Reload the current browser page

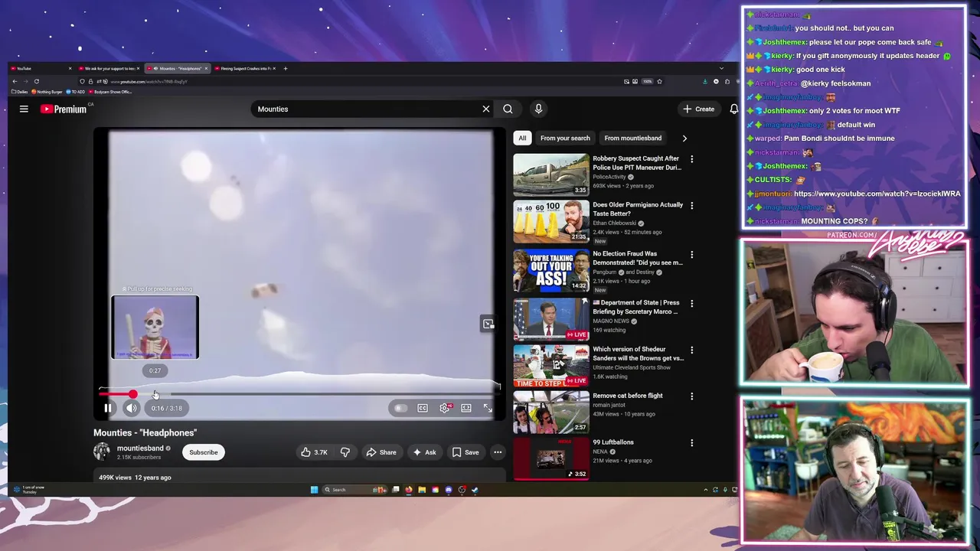(36, 81)
